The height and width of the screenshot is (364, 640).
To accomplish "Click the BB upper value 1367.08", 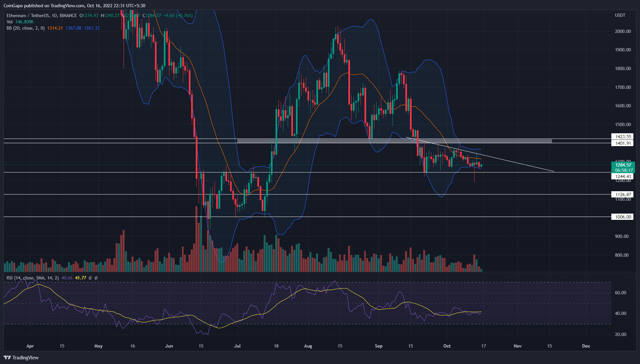I will point(73,28).
